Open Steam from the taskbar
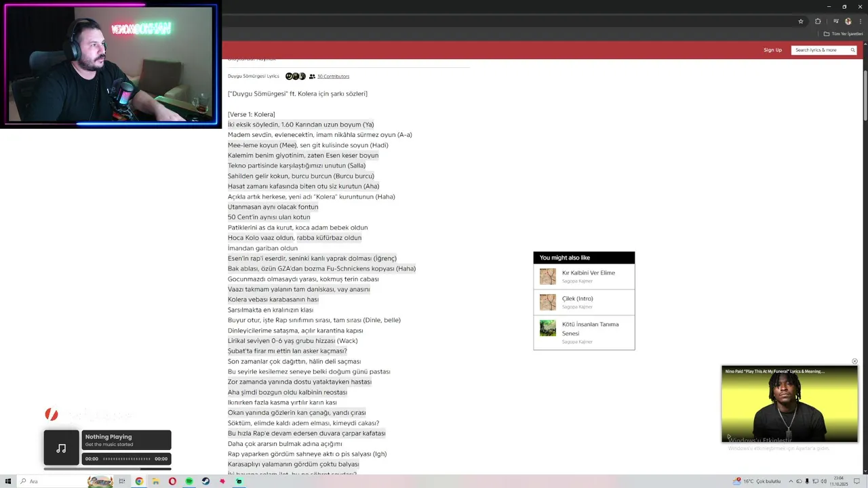 [x=205, y=481]
